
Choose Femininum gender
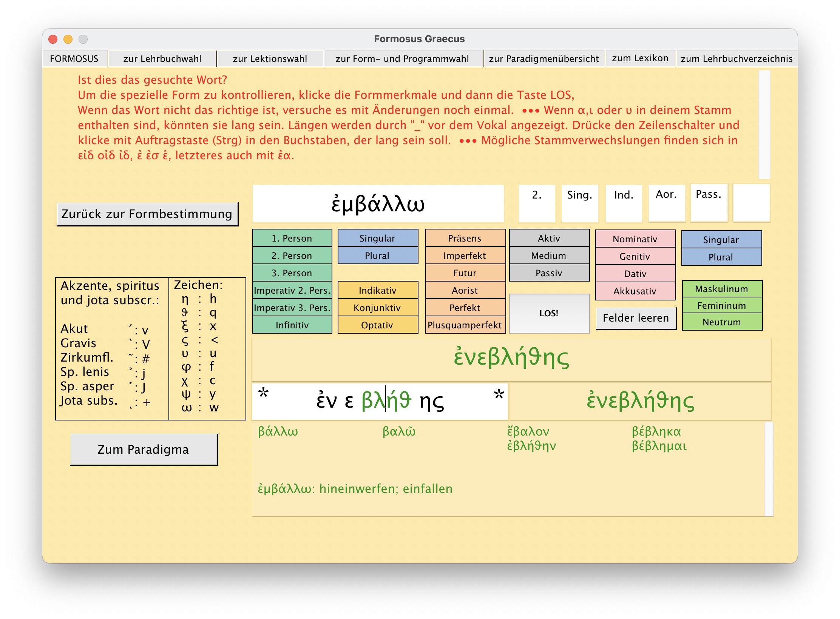tap(722, 306)
